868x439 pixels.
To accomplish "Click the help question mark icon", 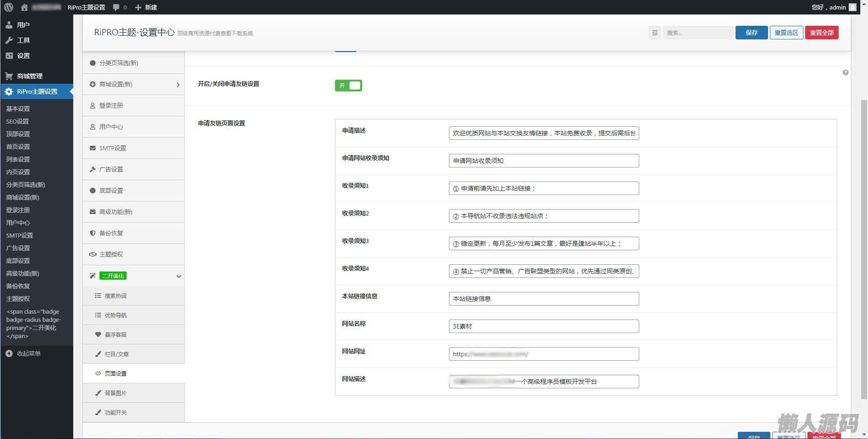I will click(845, 73).
